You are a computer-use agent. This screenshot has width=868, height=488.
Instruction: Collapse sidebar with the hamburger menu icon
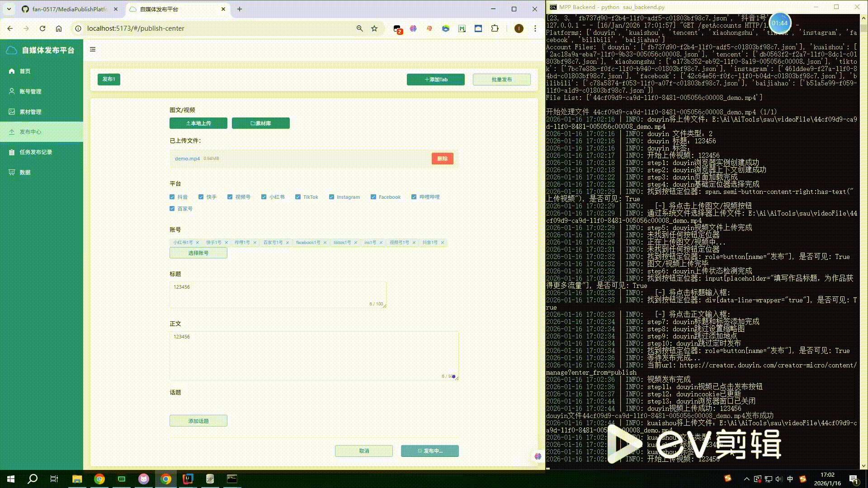(93, 50)
